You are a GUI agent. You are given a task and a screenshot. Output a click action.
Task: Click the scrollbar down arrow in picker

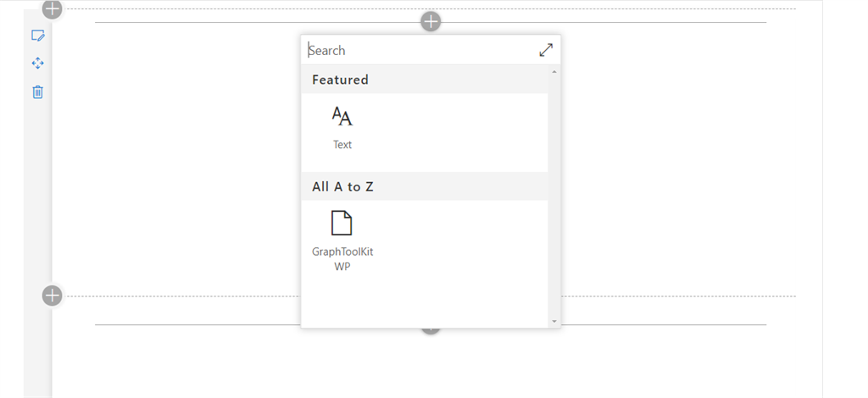tap(554, 321)
